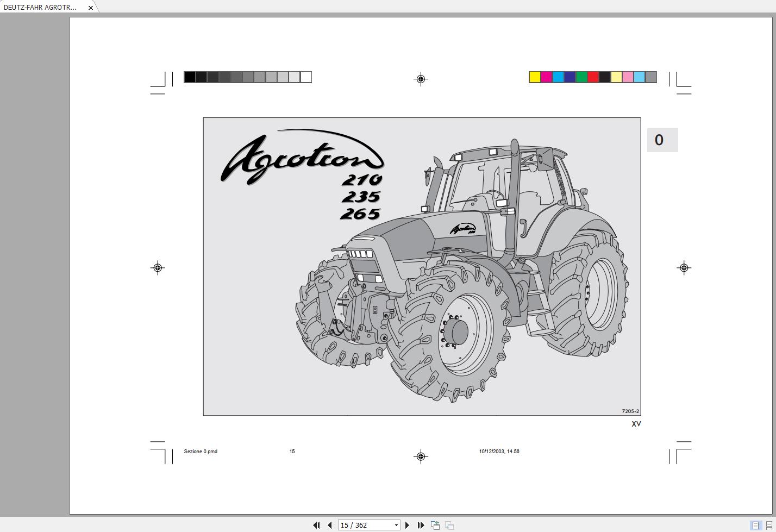Viewport: 776px width, 532px height.
Task: Click the black swatch in the grayscale bar
Action: (190, 77)
